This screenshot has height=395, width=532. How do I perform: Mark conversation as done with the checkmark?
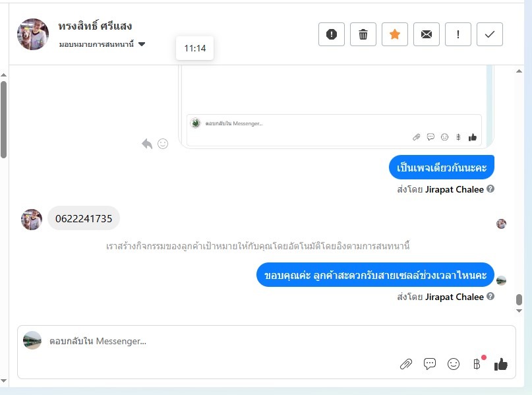[x=490, y=34]
